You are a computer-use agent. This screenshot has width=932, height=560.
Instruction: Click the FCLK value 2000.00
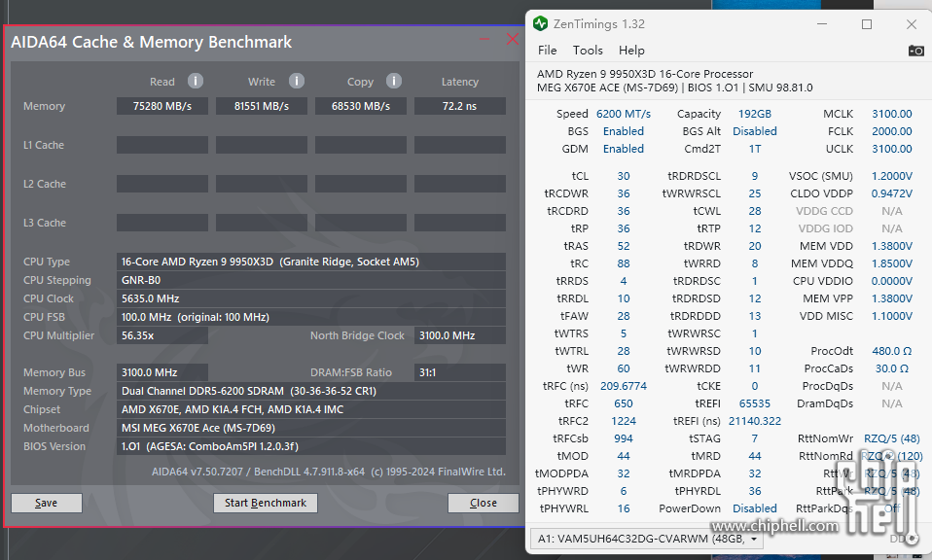(x=891, y=131)
